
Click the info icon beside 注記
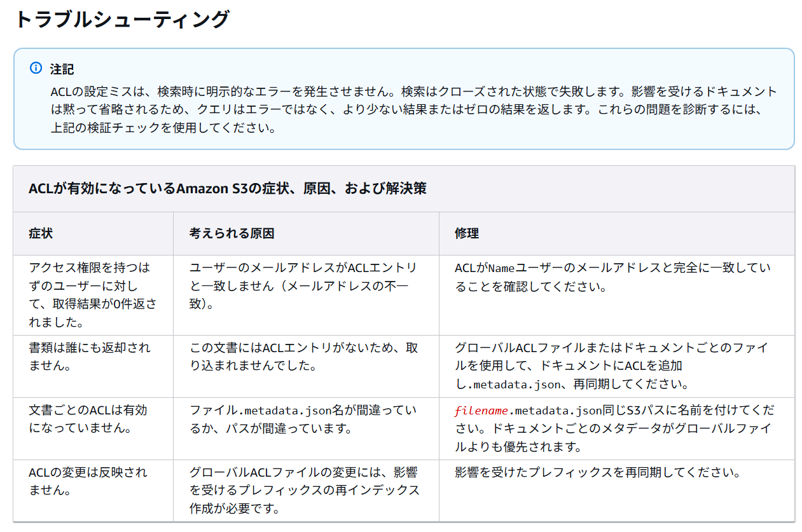pyautogui.click(x=36, y=68)
